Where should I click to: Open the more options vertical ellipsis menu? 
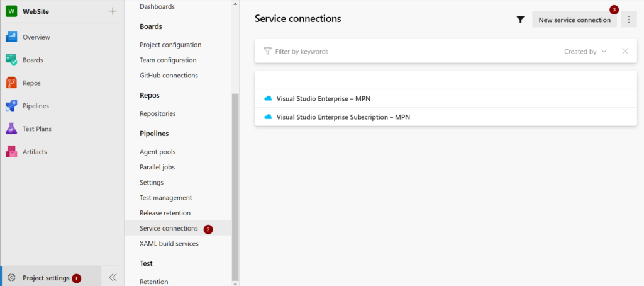pos(628,20)
